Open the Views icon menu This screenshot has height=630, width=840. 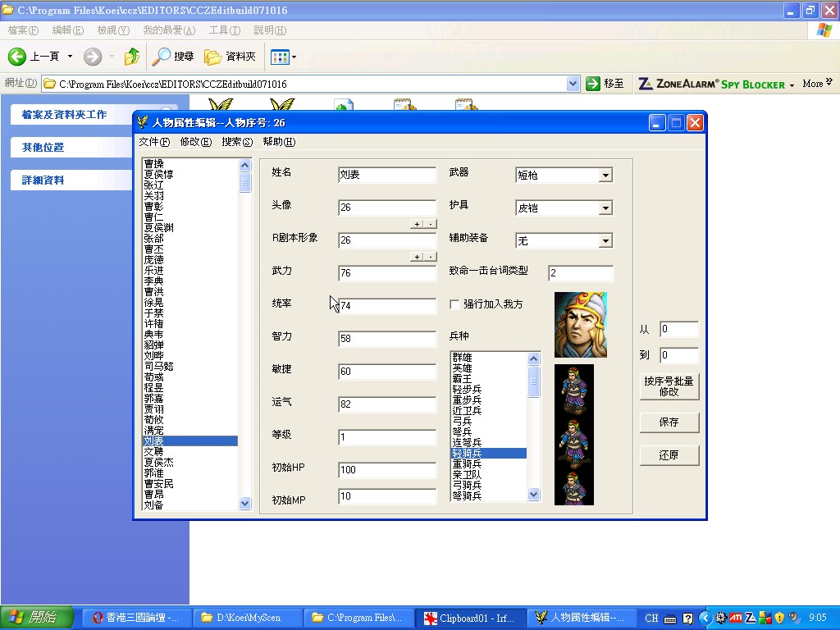(283, 57)
